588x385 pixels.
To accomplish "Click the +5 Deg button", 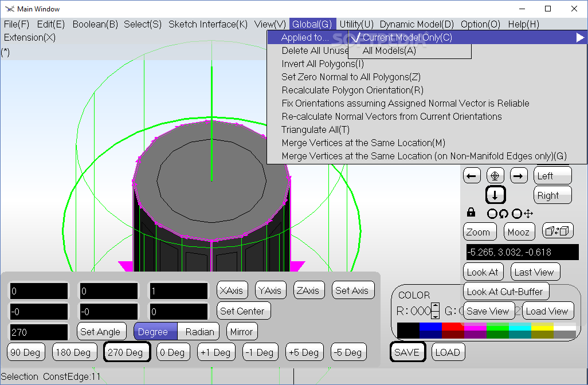I will pos(304,352).
